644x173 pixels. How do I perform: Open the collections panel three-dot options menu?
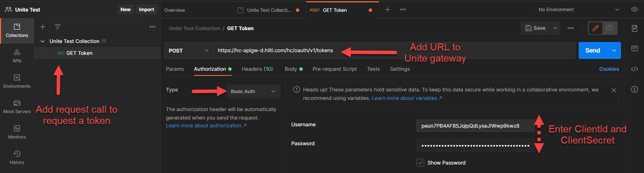152,27
